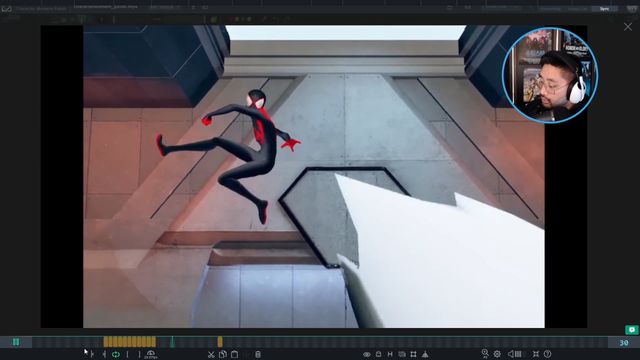Toggle the padlock lock icon
Image resolution: width=640 pixels, height=360 pixels.
[378, 354]
